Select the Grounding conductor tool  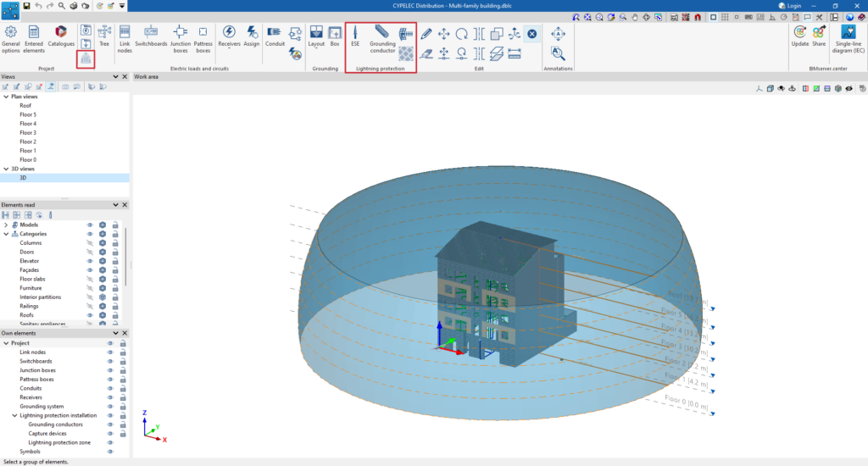tap(382, 39)
